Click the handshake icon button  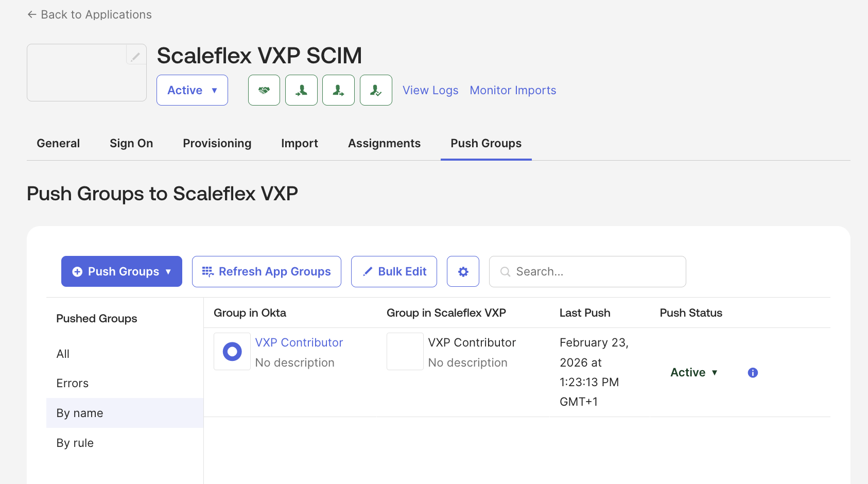tap(264, 90)
